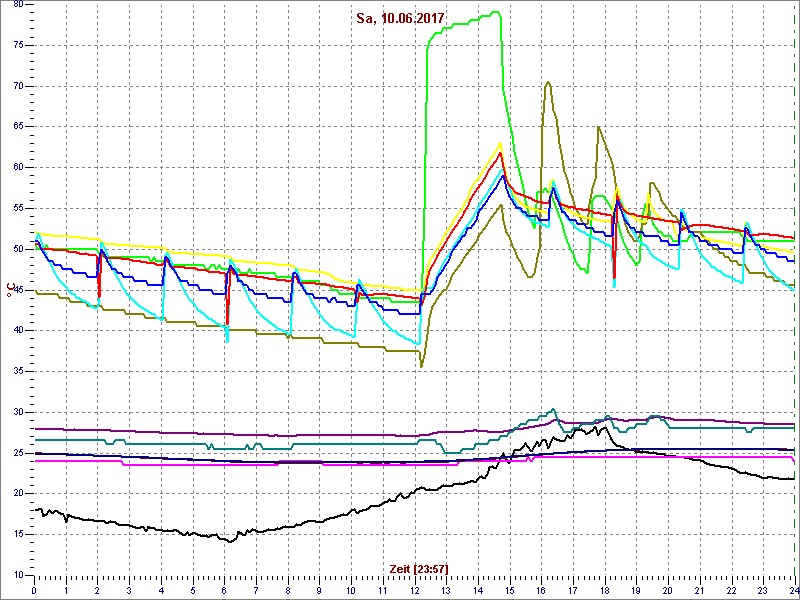Click the olive curve's dip at 35°
800x600 pixels.
421,366
